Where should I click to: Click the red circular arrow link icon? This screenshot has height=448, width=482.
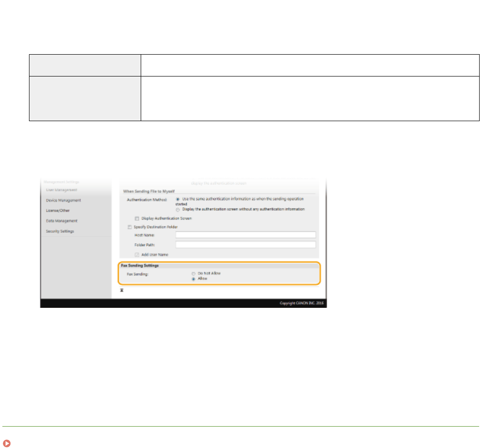point(7,443)
